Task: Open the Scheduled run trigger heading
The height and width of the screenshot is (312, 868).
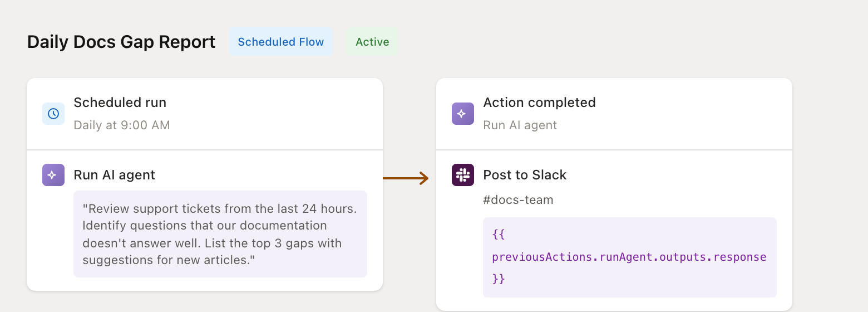Action: click(x=120, y=103)
